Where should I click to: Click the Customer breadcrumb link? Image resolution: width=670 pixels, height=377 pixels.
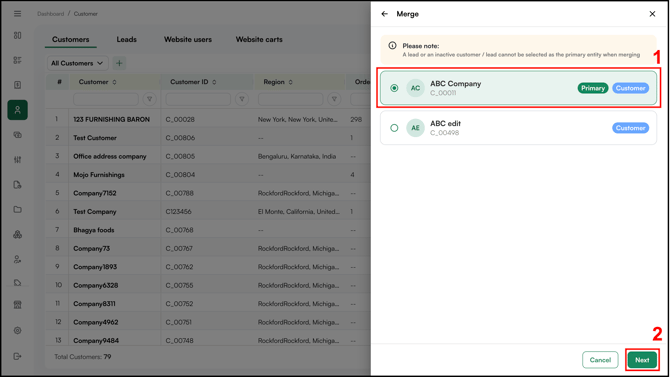click(x=85, y=14)
